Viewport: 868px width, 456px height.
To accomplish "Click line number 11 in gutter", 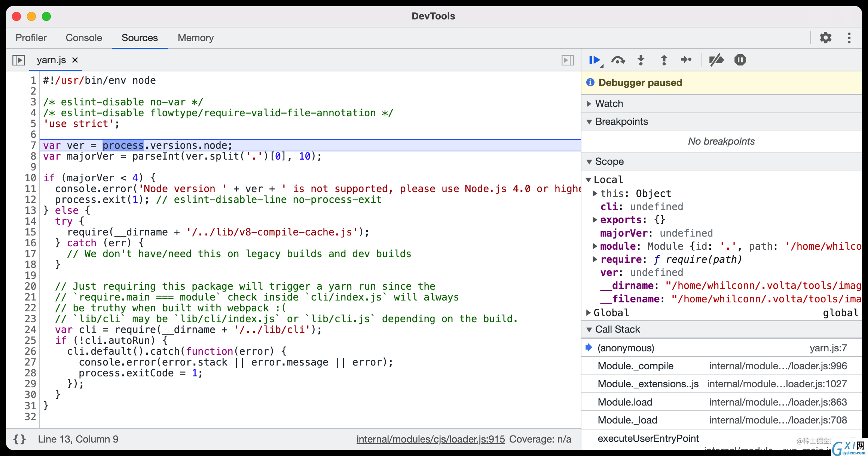I will (30, 189).
